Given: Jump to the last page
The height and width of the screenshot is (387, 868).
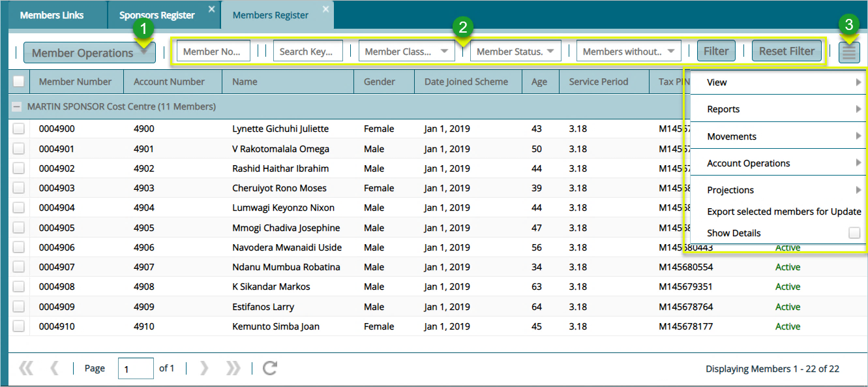Looking at the screenshot, I should (x=233, y=367).
